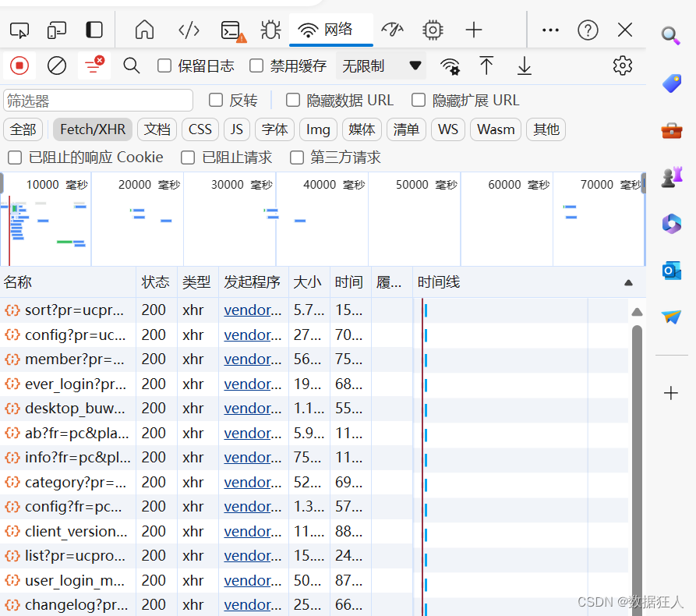The height and width of the screenshot is (616, 696).
Task: Select the 文档 filter type
Action: click(157, 129)
